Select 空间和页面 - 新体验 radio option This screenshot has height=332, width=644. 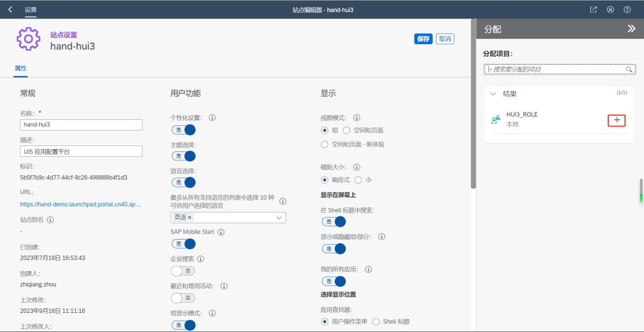[x=325, y=144]
